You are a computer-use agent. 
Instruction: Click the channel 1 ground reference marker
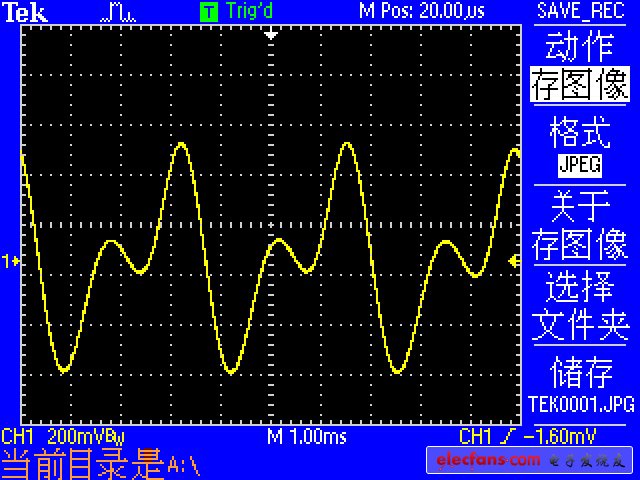pyautogui.click(x=10, y=261)
